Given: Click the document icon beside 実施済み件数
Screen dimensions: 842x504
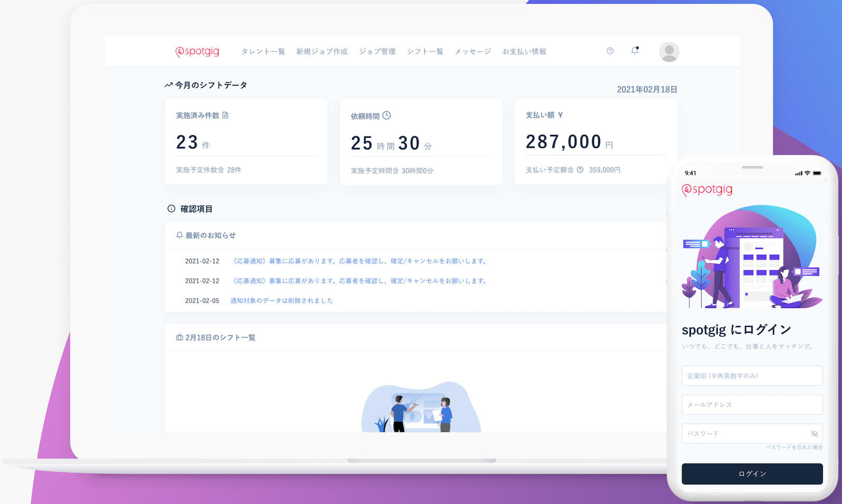Looking at the screenshot, I should click(x=225, y=115).
